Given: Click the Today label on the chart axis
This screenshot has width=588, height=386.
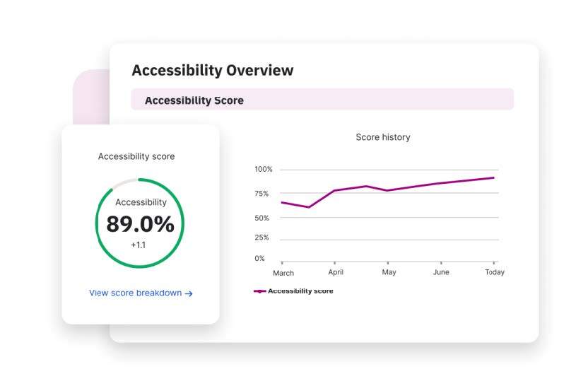Looking at the screenshot, I should (494, 272).
